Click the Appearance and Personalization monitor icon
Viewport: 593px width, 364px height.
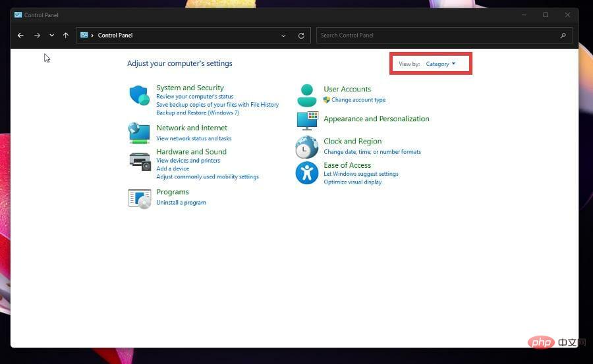click(308, 120)
